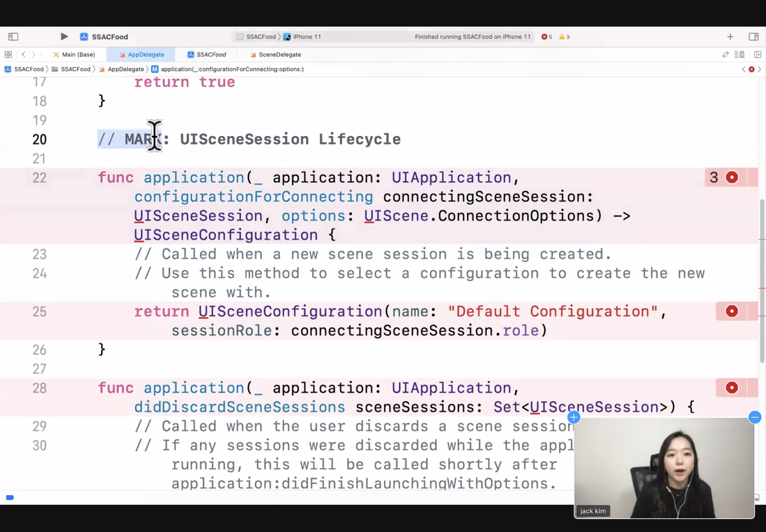The height and width of the screenshot is (532, 766).
Task: Click the error icon on line 28
Action: point(732,388)
